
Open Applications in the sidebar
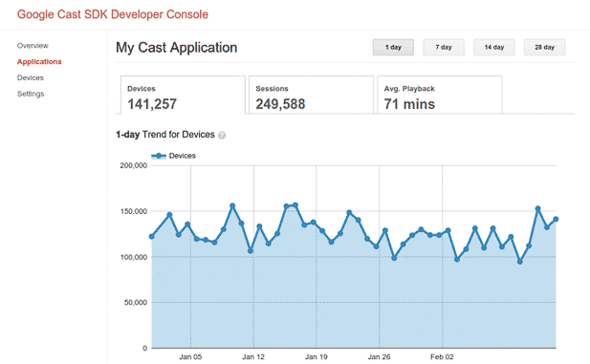click(x=39, y=62)
